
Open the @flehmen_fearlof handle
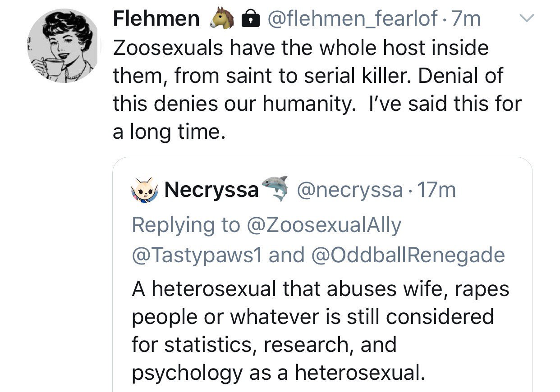click(352, 19)
